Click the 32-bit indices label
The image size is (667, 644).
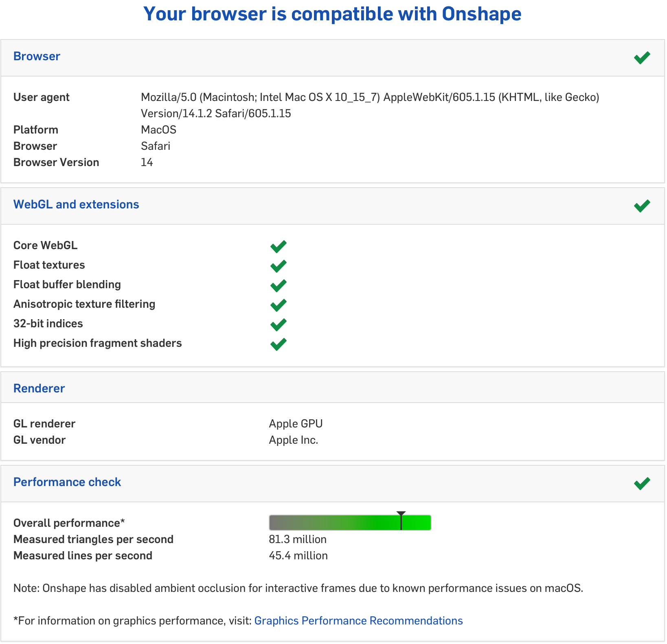(48, 324)
